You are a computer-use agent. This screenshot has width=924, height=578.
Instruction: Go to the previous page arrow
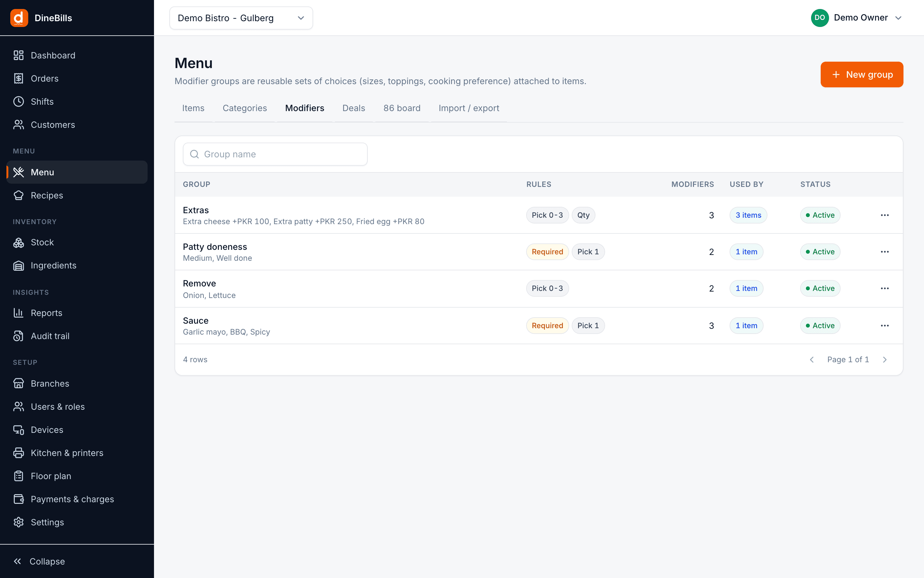tap(812, 360)
